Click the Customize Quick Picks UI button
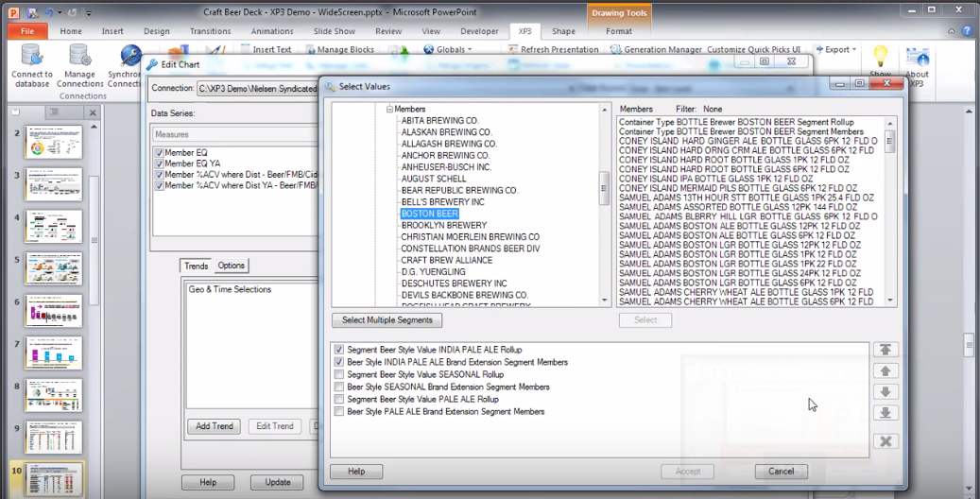This screenshot has width=980, height=499. pos(753,49)
